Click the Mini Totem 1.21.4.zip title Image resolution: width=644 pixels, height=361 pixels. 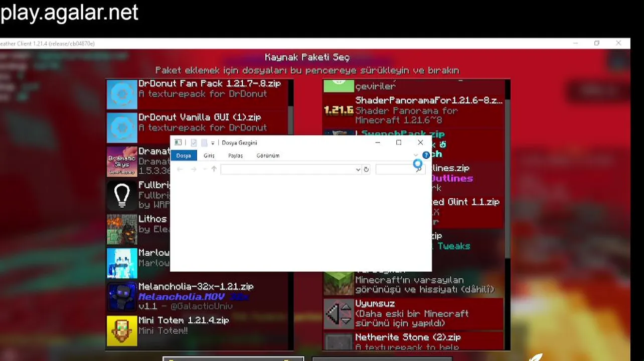point(184,320)
